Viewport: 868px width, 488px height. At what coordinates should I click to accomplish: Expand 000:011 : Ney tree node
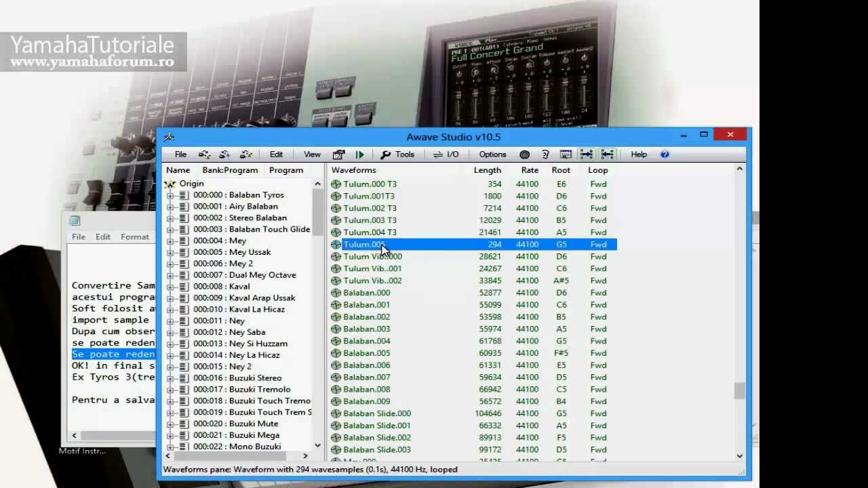click(x=170, y=321)
